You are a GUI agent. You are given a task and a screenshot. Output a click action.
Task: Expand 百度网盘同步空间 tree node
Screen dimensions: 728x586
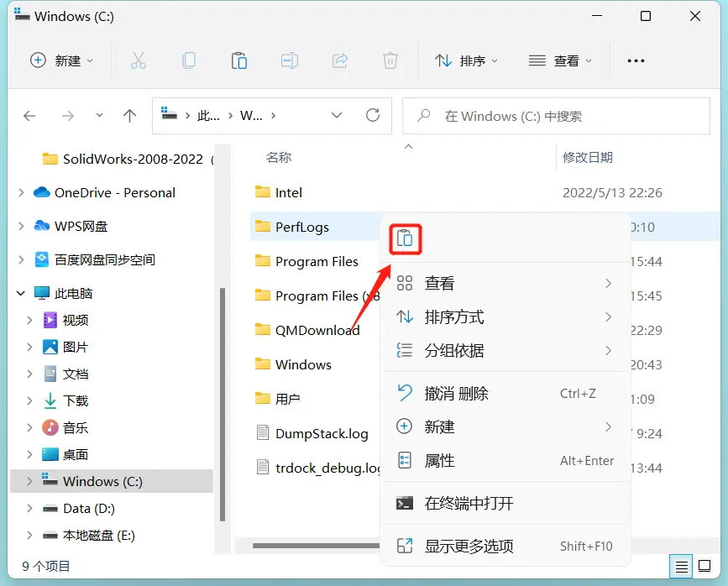click(21, 259)
